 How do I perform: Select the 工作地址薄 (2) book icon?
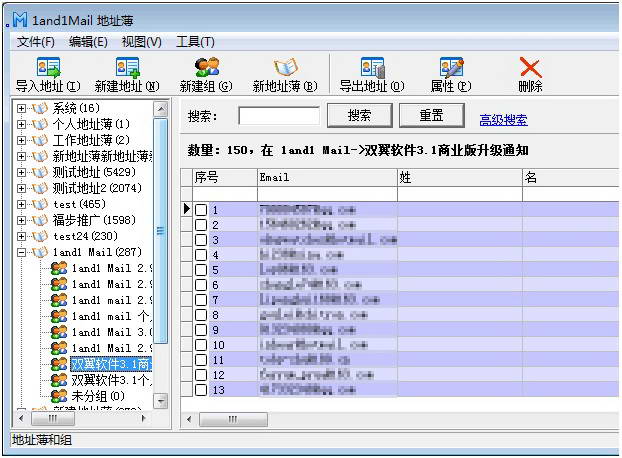40,140
